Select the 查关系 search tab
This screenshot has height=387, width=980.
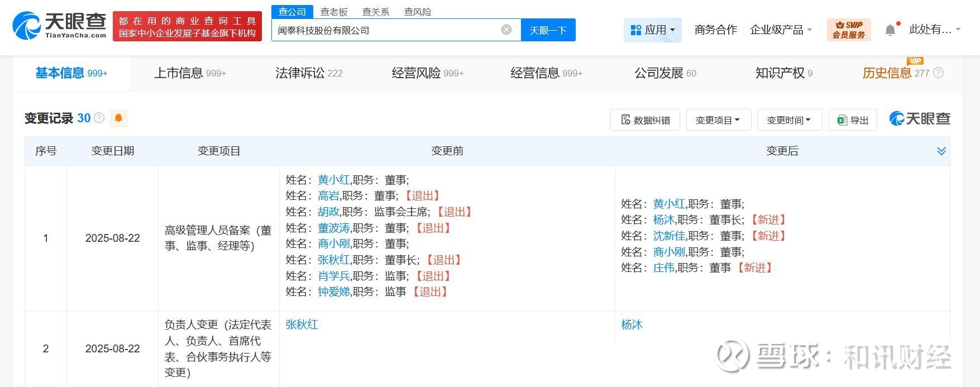tap(376, 12)
